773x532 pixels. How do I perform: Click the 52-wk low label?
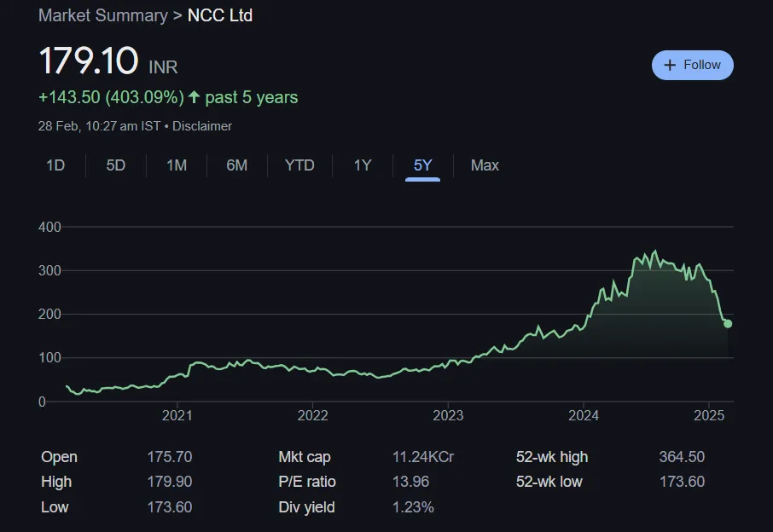pos(549,482)
